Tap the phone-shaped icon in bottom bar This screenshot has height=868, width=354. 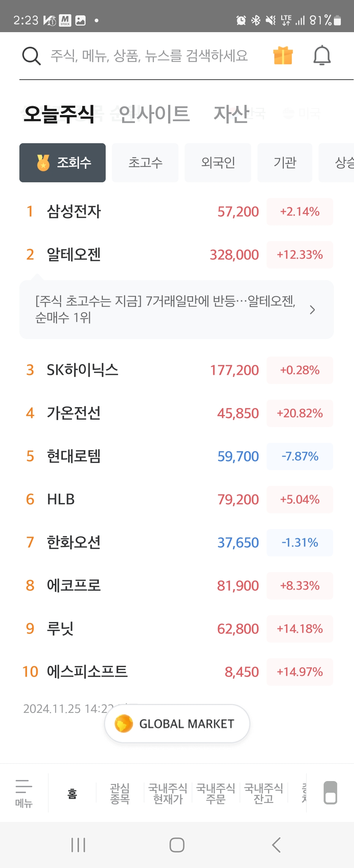[330, 793]
